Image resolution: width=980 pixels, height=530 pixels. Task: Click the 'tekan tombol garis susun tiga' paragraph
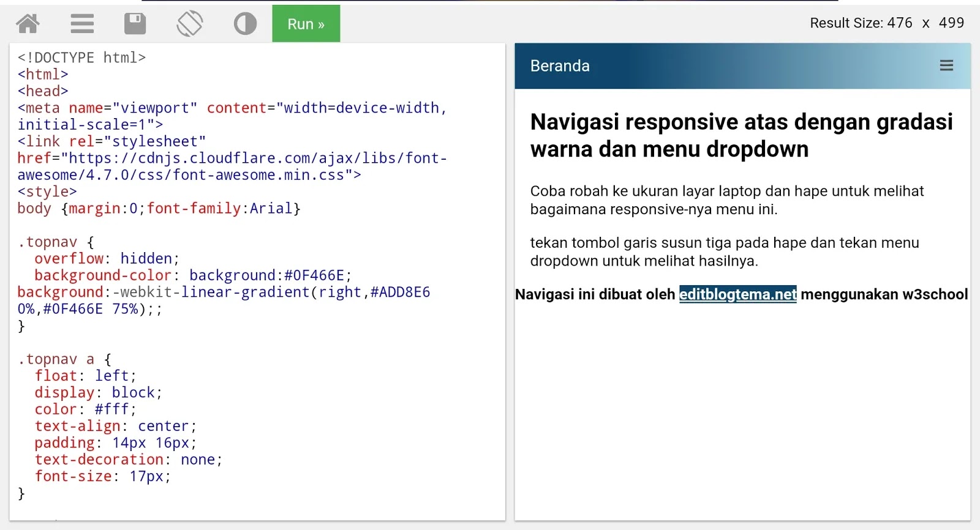(725, 252)
